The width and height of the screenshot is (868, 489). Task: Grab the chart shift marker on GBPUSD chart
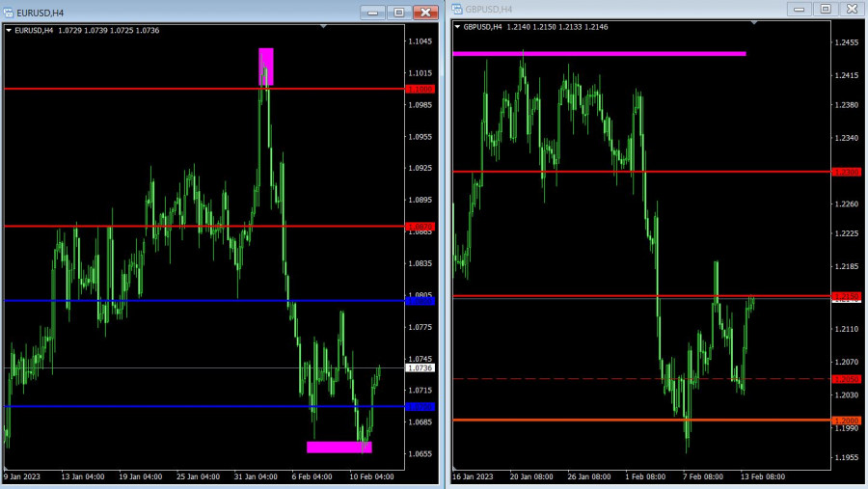coord(754,22)
